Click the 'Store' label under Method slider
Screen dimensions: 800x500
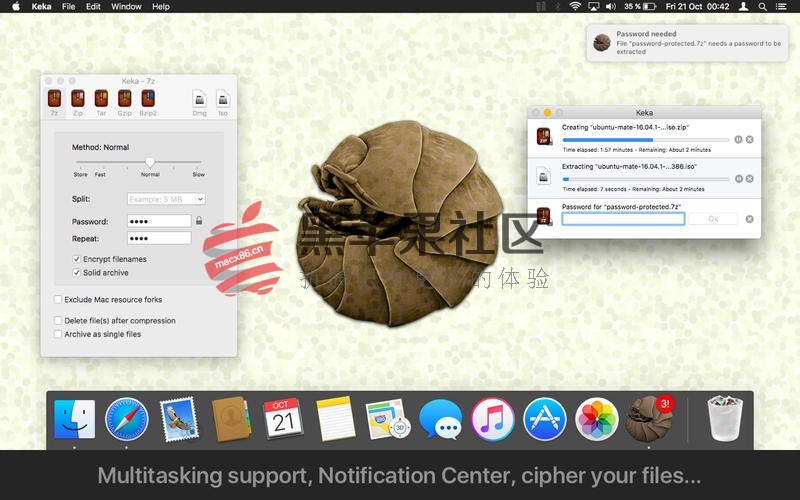81,174
